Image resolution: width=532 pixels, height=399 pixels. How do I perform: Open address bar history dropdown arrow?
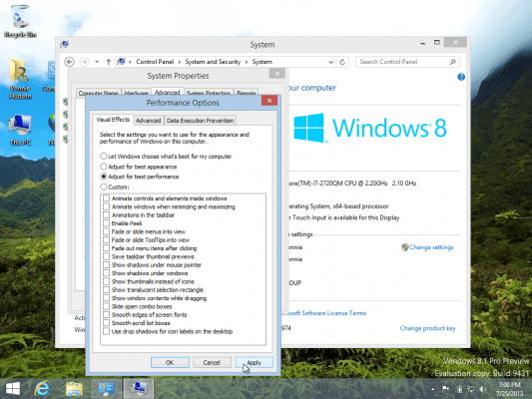pos(330,62)
